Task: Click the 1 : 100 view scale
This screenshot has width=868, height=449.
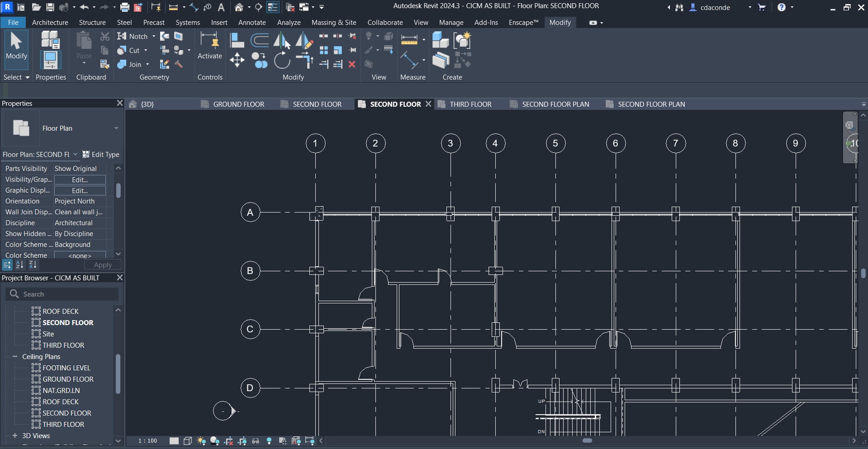Action: (x=148, y=441)
